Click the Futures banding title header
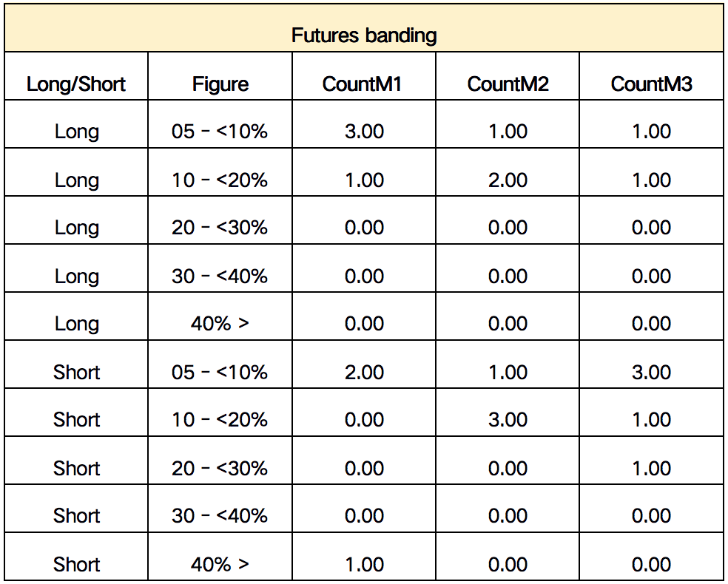 click(x=364, y=35)
